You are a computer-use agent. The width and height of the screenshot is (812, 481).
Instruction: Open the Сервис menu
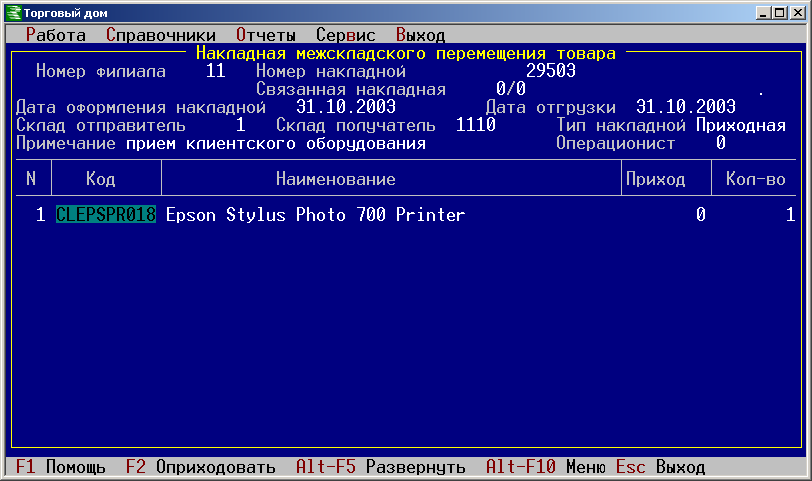(x=345, y=35)
